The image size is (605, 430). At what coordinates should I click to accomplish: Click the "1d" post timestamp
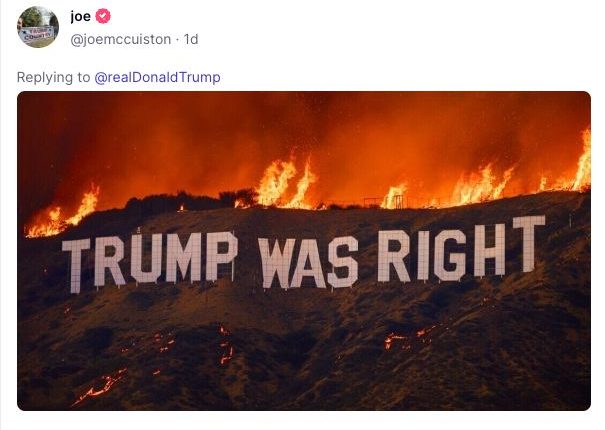[x=191, y=39]
